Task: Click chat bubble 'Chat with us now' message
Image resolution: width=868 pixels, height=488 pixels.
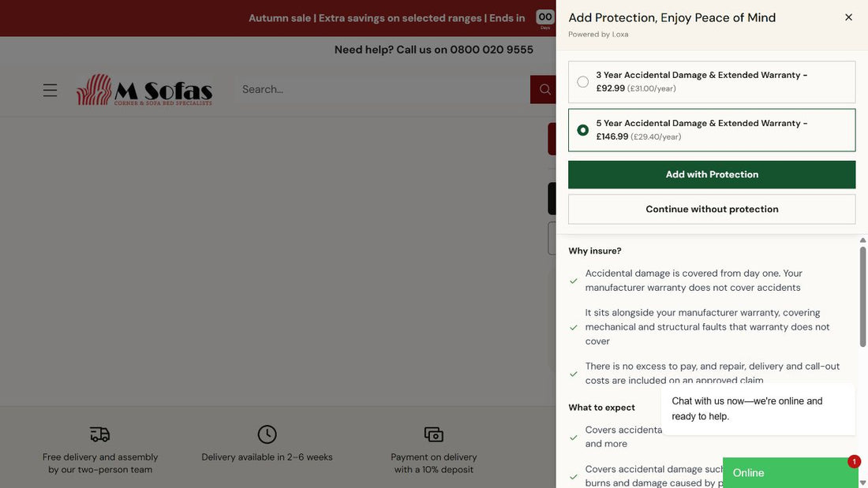Action: point(758,409)
